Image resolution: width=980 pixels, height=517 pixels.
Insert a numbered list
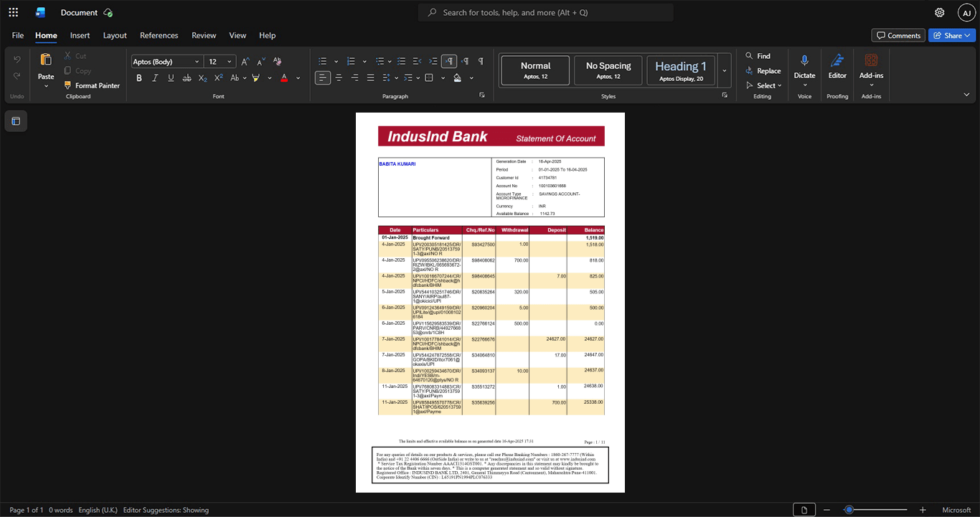click(351, 62)
